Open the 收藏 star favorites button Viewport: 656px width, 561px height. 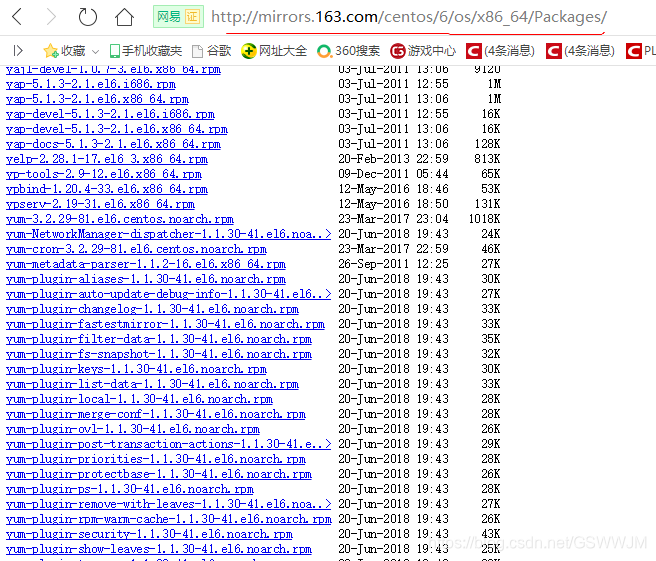(64, 51)
